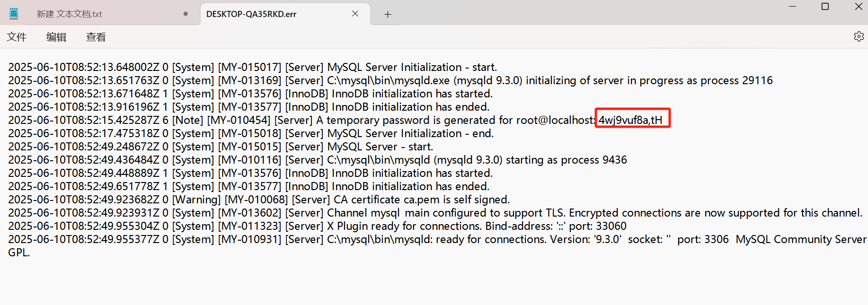The height and width of the screenshot is (305, 868).
Task: Click timestamp 2025-06-10T08:52:49.651778Z
Action: coord(84,186)
